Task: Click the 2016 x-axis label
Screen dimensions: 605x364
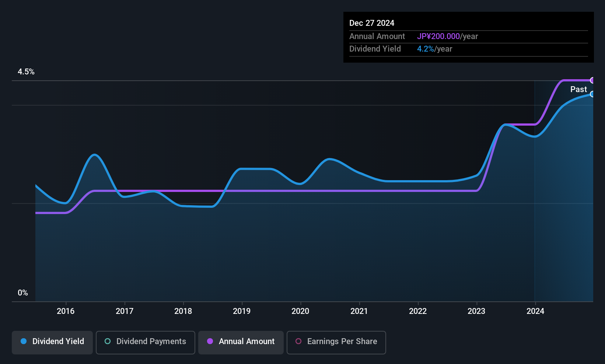Action: 66,311
